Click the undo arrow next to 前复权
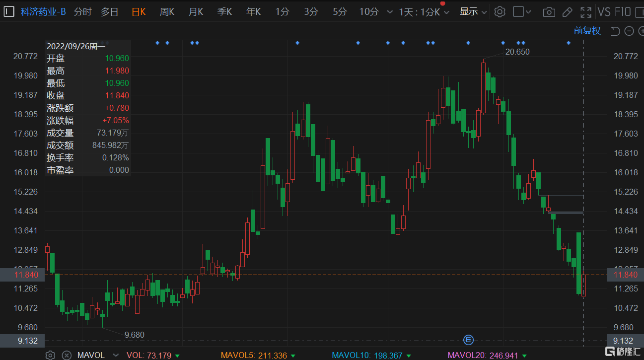Viewport: 644px width, 360px height. click(615, 31)
